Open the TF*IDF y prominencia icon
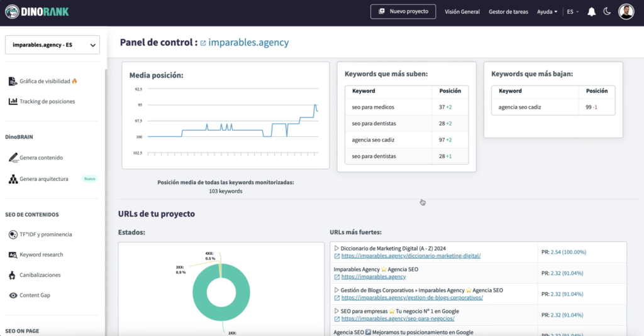This screenshot has height=336, width=644. pyautogui.click(x=13, y=234)
